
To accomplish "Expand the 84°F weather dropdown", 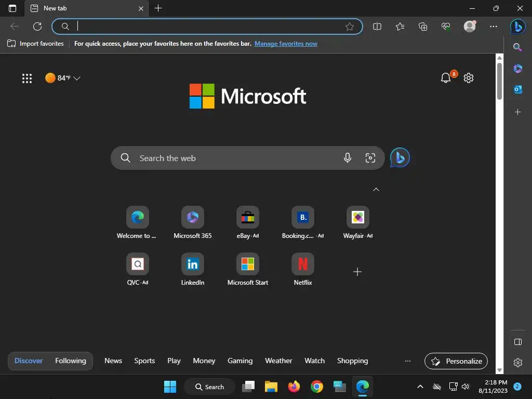I will pyautogui.click(x=63, y=78).
